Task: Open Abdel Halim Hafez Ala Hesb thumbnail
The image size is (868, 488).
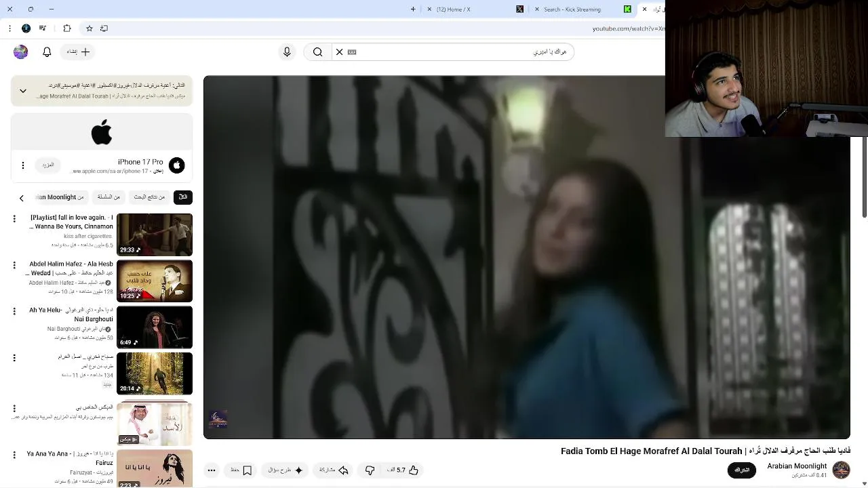Action: tap(155, 281)
